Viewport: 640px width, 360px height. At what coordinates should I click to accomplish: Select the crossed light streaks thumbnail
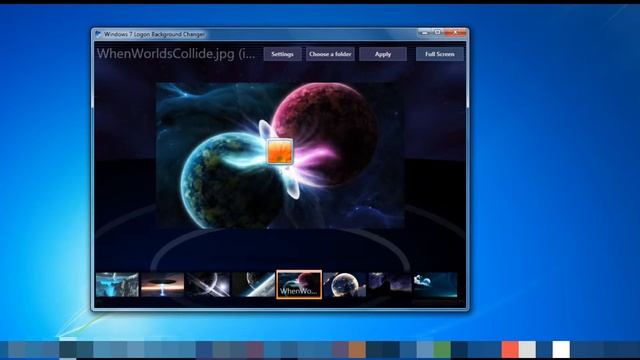click(208, 284)
